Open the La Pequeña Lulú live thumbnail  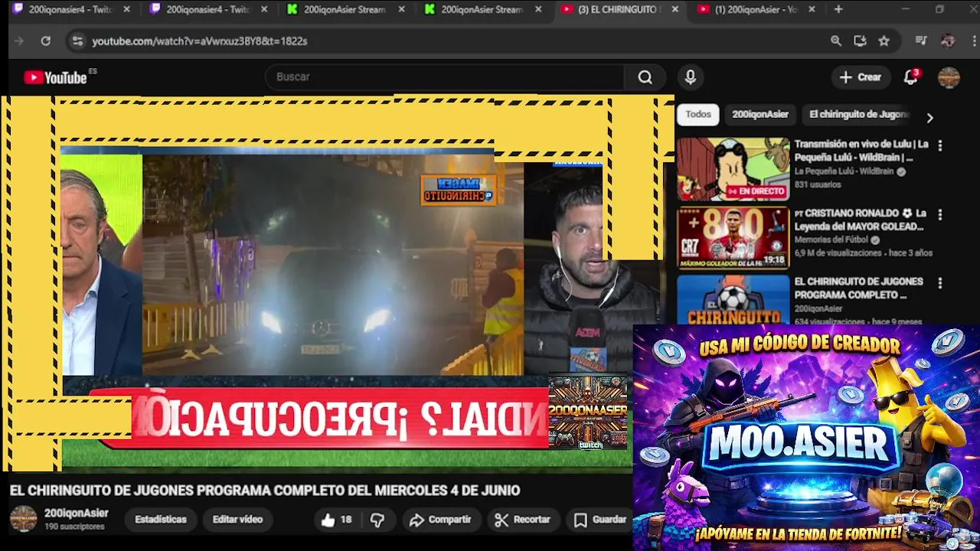[x=733, y=169]
